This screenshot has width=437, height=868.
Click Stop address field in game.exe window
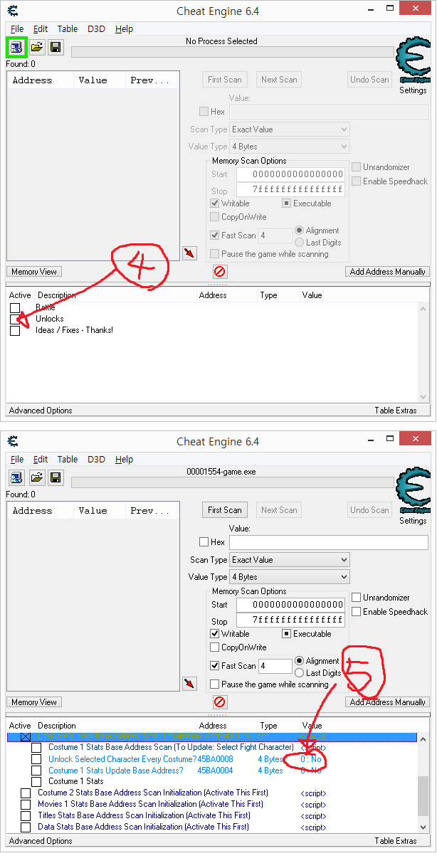click(290, 620)
